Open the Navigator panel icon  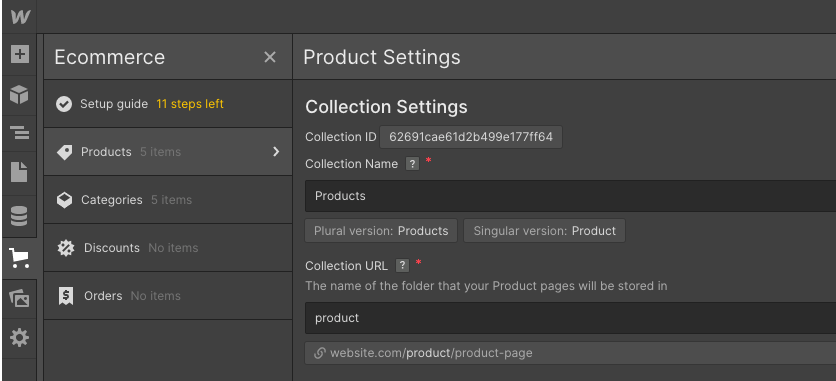tap(20, 133)
